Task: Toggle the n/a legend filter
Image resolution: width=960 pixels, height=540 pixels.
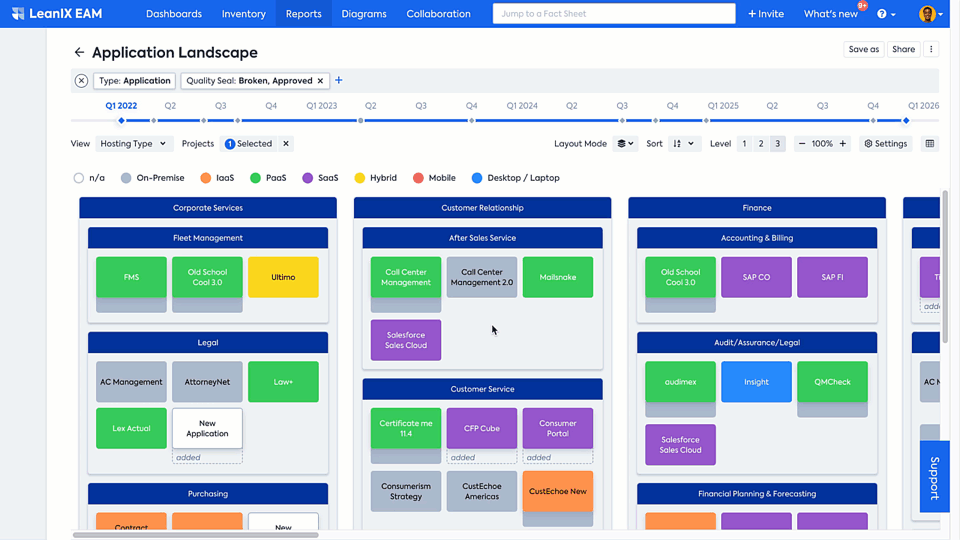Action: click(89, 178)
